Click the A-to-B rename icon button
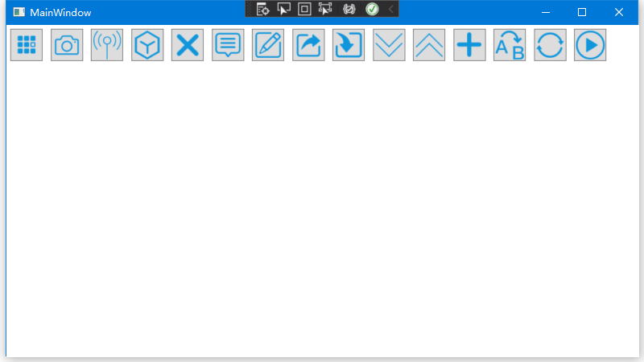 click(510, 45)
